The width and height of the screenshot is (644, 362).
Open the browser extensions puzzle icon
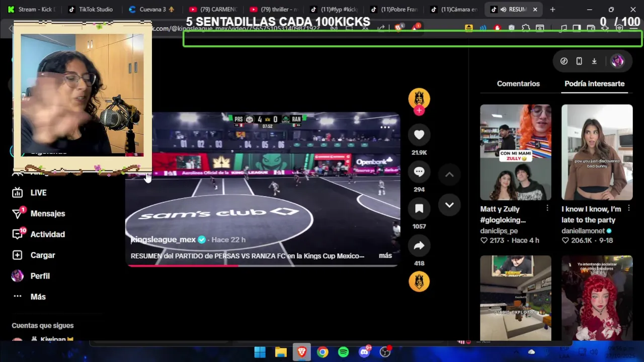click(526, 28)
